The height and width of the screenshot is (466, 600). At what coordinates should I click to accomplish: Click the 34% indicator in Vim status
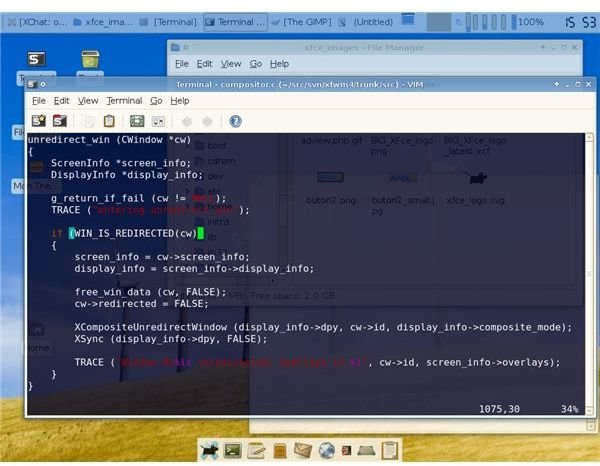point(569,409)
